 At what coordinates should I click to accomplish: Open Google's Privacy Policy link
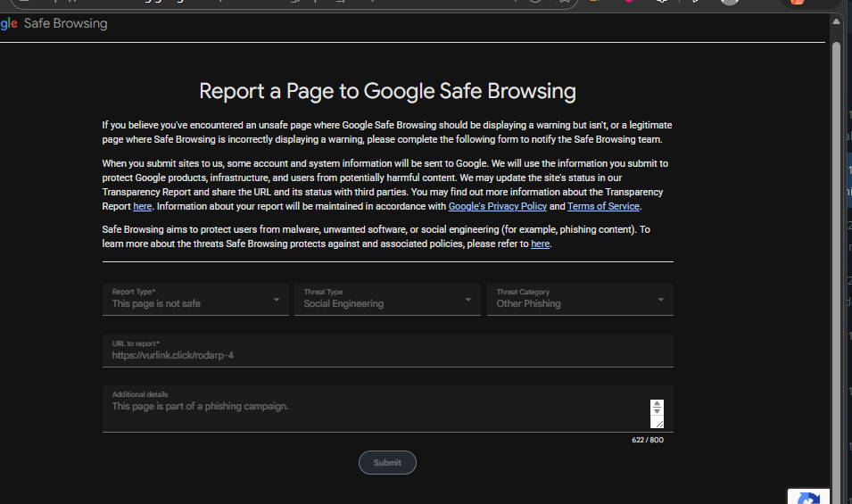point(497,206)
